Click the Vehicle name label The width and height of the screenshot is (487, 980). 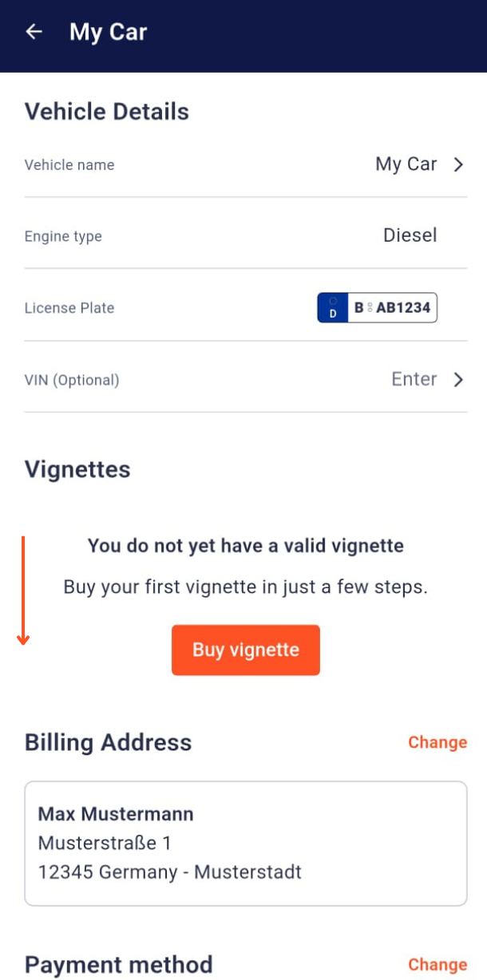[x=69, y=165]
